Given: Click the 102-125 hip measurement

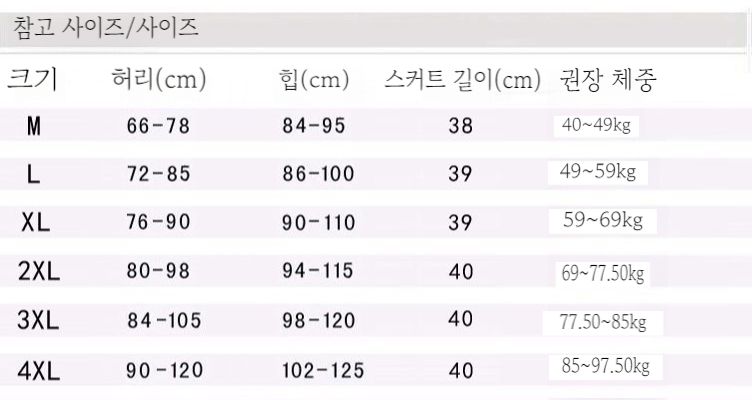Looking at the screenshot, I should coord(323,371).
